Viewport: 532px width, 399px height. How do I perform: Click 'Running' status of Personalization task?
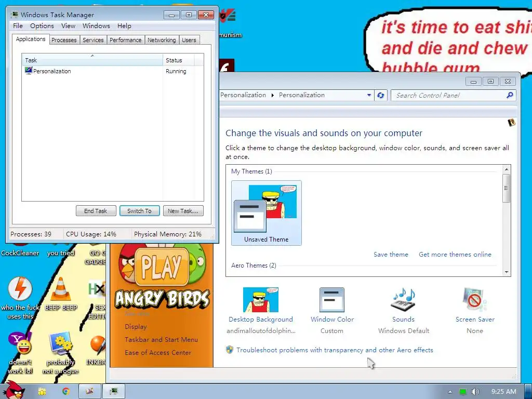176,71
